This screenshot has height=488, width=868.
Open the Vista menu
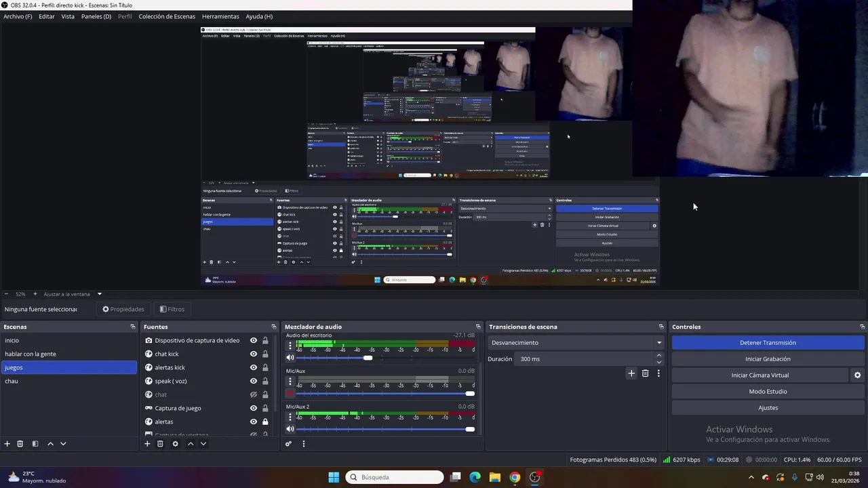coord(68,16)
